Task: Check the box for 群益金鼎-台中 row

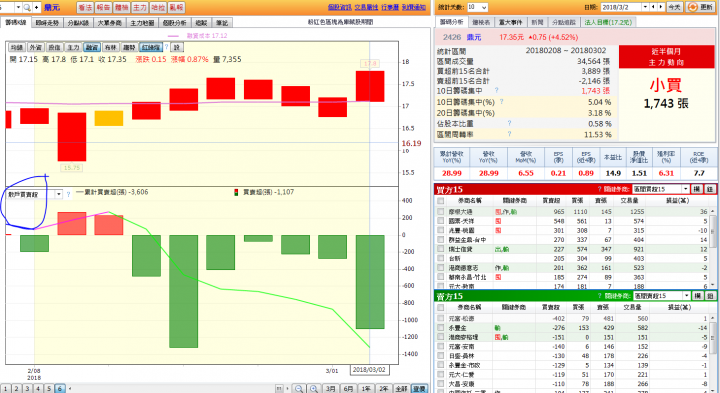Action: tap(441, 240)
